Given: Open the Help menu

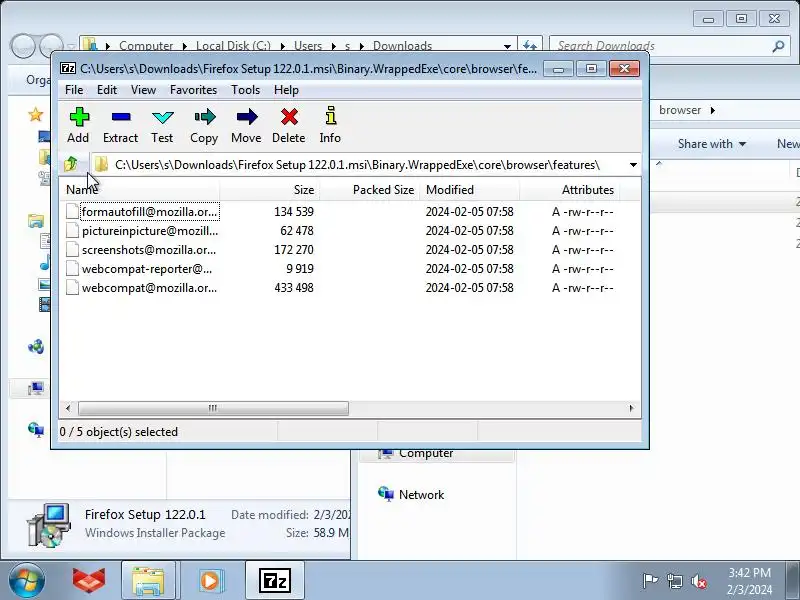Looking at the screenshot, I should click(286, 90).
